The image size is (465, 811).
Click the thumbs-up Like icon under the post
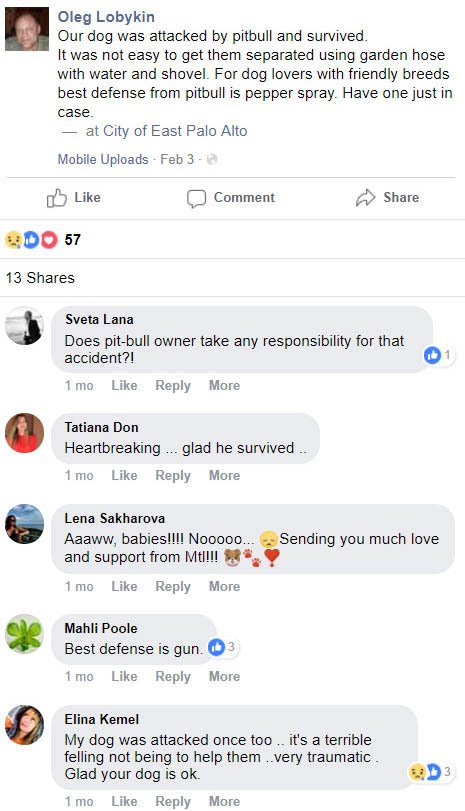[x=57, y=198]
